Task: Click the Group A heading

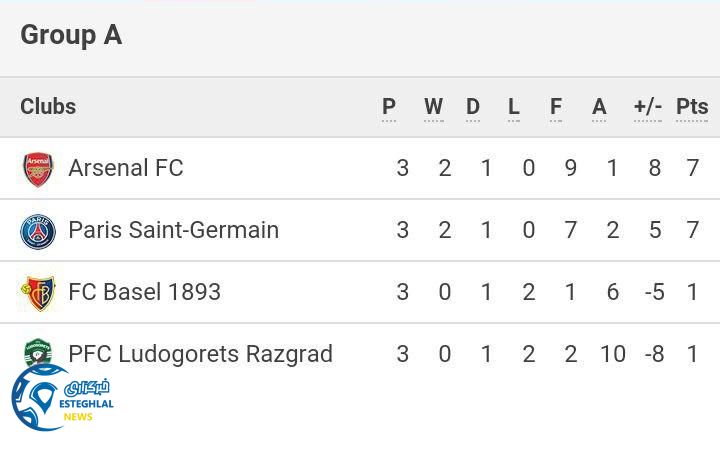Action: pos(71,35)
